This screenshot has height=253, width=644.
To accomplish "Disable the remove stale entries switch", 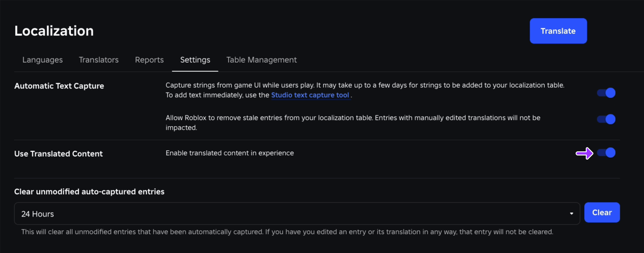I will coord(606,119).
